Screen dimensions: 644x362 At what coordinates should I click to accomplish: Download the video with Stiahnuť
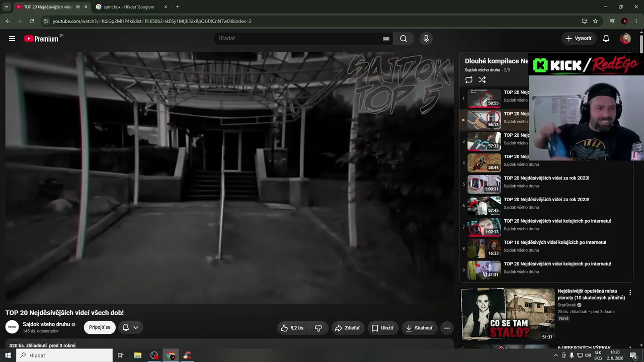coord(420,328)
